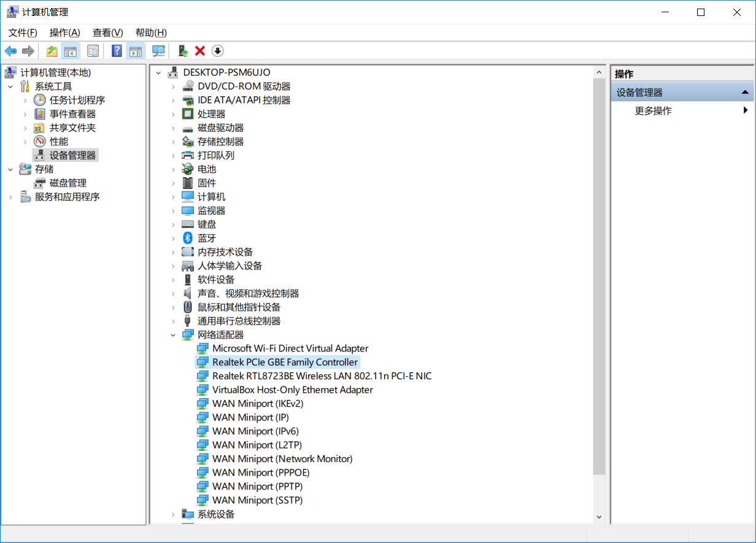The width and height of the screenshot is (756, 543).
Task: Select WAN Miniport (Network Monitor)
Action: tap(282, 459)
